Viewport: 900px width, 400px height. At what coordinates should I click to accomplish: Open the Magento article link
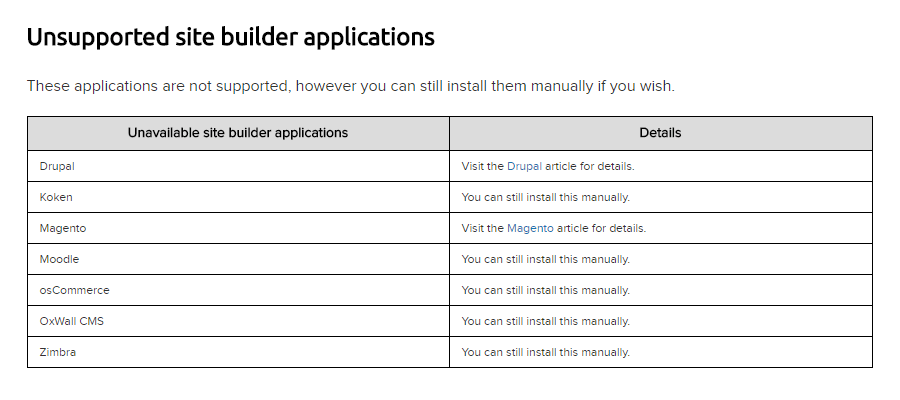click(530, 228)
